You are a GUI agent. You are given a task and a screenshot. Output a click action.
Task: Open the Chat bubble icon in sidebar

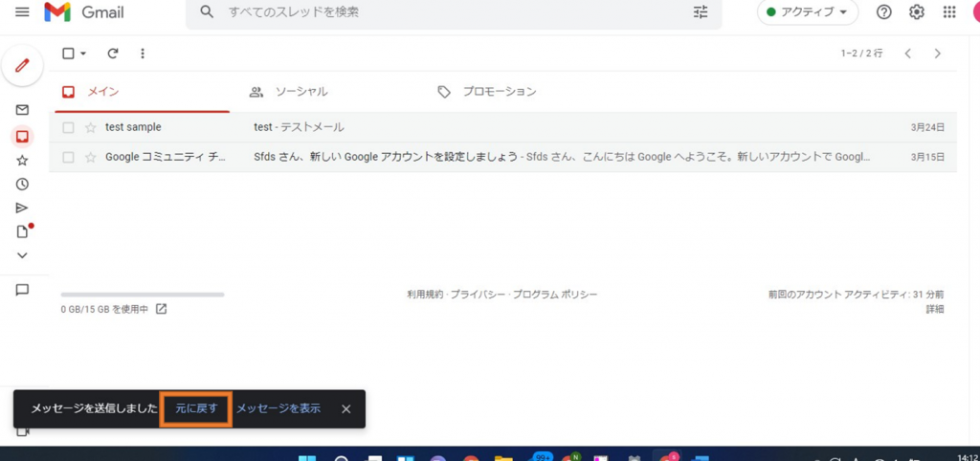pos(22,290)
